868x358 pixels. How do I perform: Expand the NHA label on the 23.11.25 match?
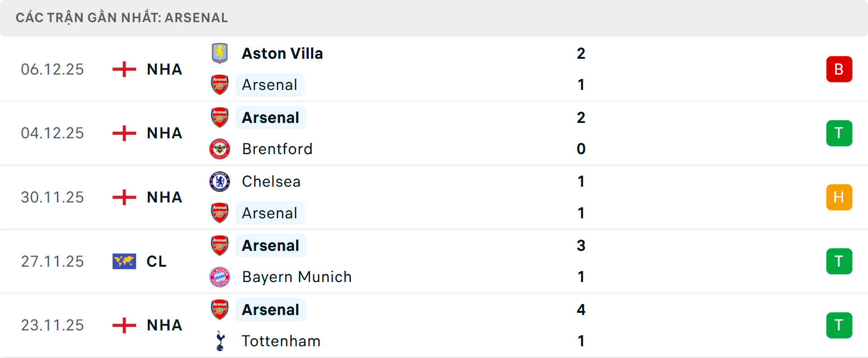164,325
